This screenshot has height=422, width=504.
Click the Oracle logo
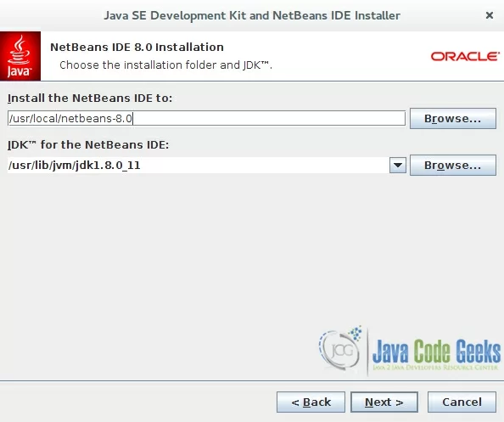[x=465, y=56]
